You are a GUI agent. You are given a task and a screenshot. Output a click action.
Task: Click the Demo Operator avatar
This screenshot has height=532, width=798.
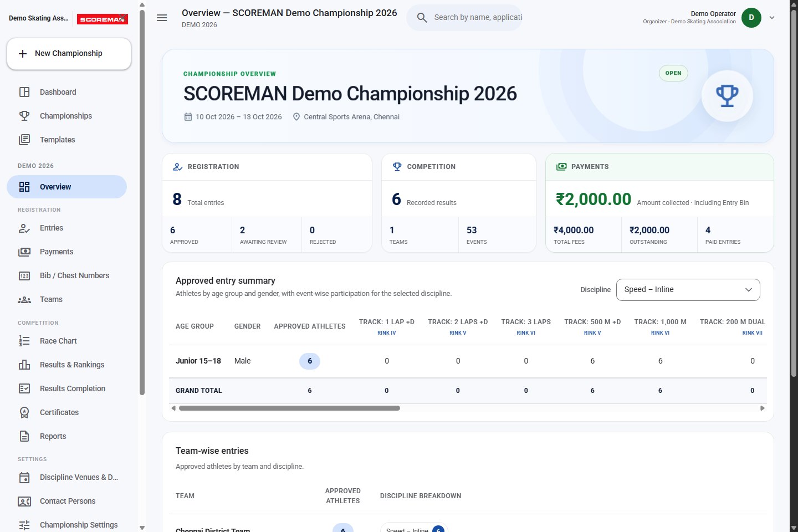coord(751,18)
